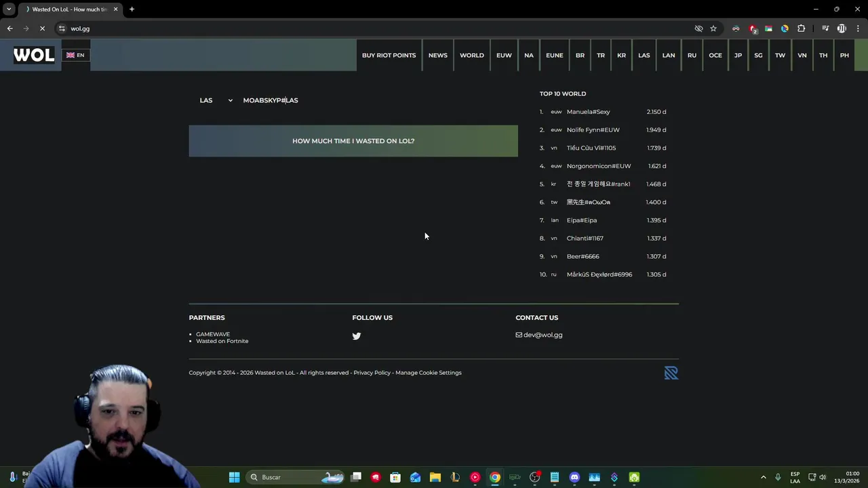Go back with browser back arrow
The height and width of the screenshot is (488, 868).
pyautogui.click(x=9, y=28)
